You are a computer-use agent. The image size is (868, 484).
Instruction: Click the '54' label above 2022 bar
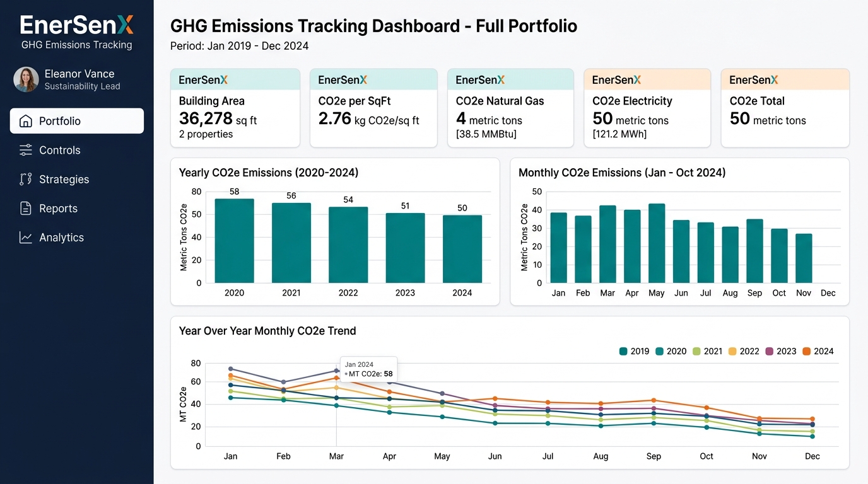click(348, 200)
